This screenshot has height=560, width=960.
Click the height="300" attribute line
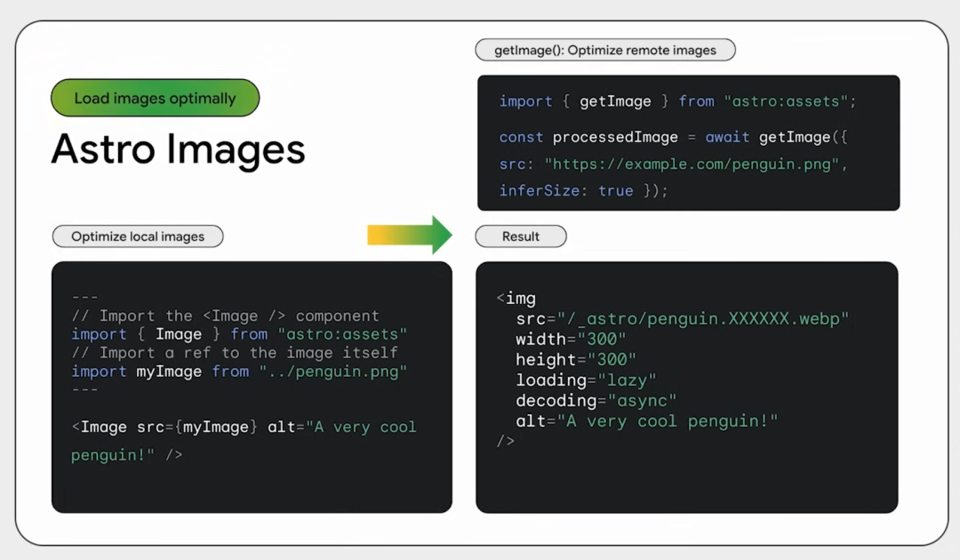click(575, 360)
